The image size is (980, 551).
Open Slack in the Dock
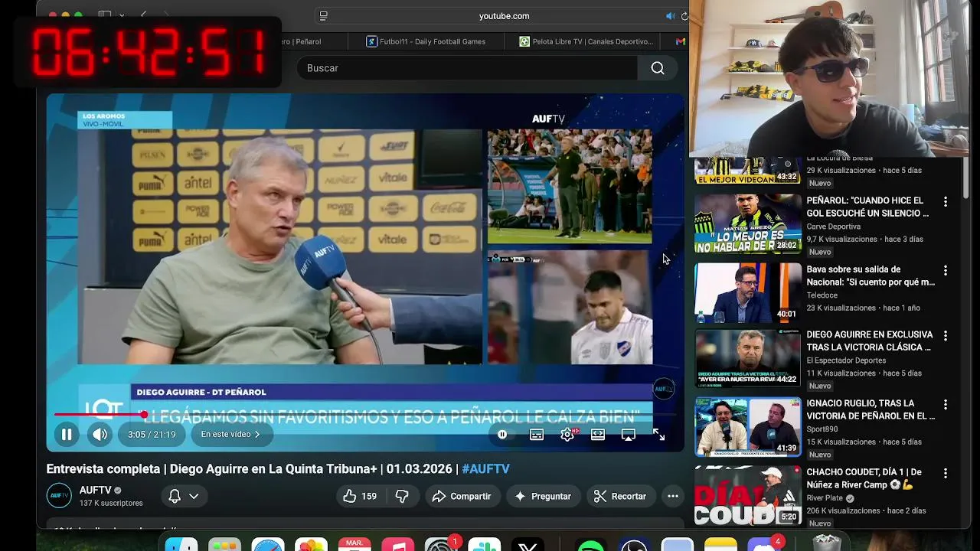click(x=485, y=544)
